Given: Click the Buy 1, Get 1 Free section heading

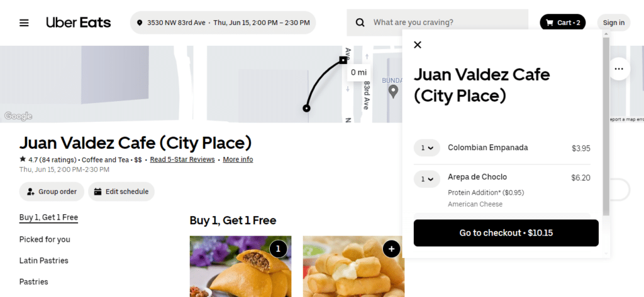Looking at the screenshot, I should 233,220.
